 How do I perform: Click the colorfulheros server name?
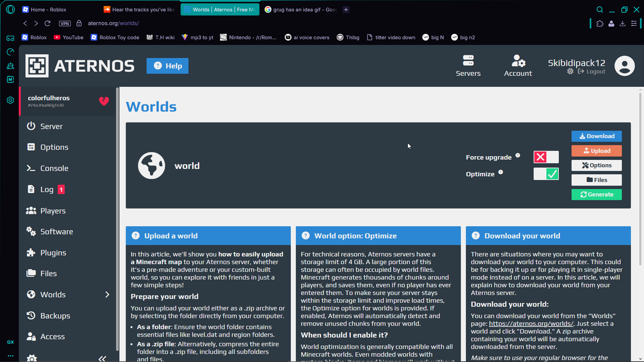pyautogui.click(x=49, y=98)
